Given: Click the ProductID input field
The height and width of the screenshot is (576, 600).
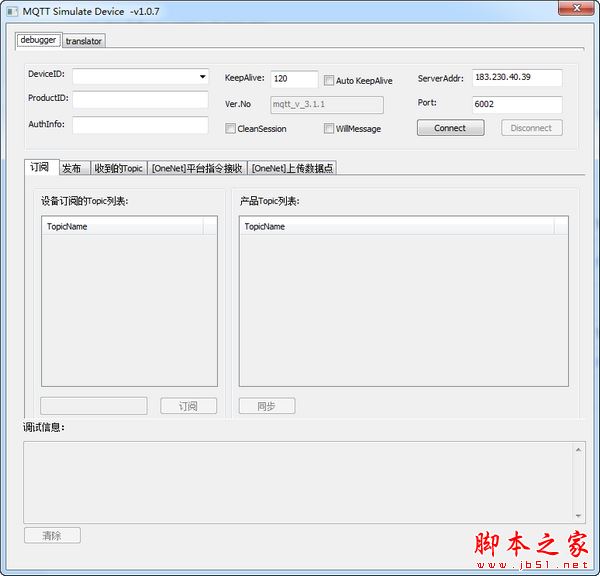Looking at the screenshot, I should pos(140,100).
